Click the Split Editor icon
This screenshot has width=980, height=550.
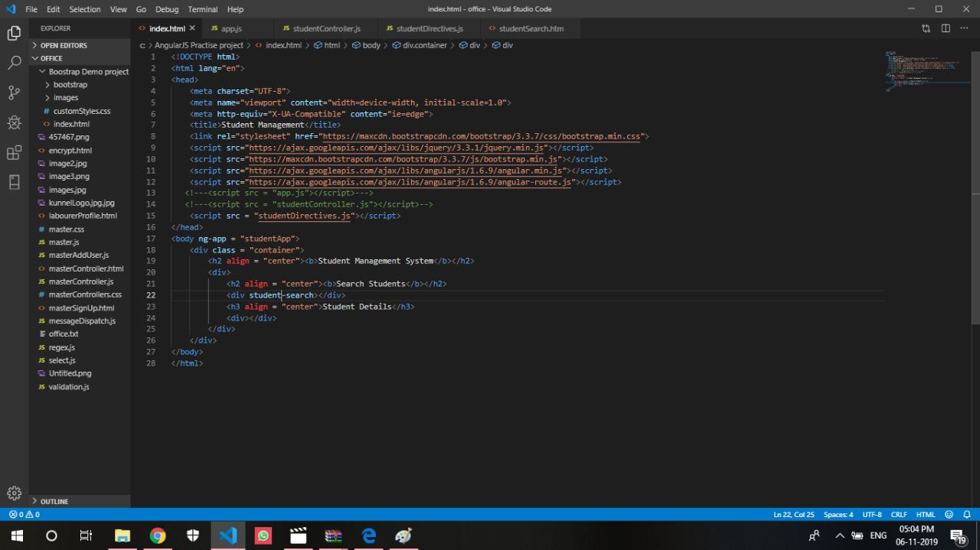click(x=946, y=28)
